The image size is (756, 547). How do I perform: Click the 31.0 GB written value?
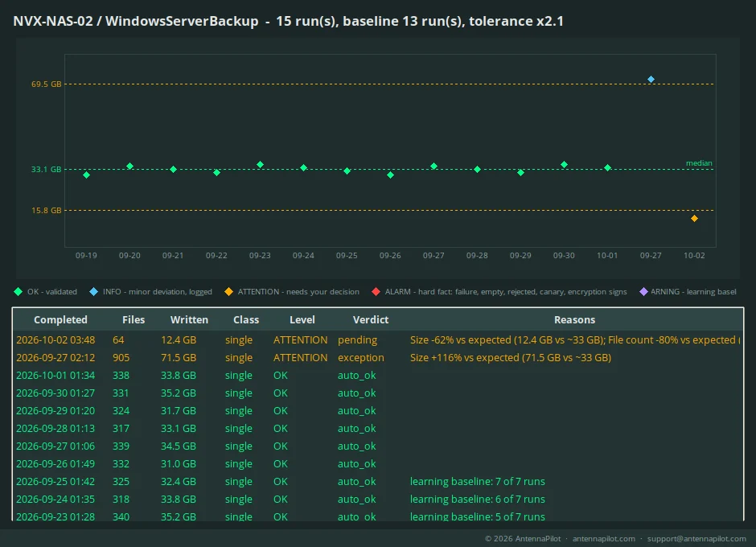[179, 464]
